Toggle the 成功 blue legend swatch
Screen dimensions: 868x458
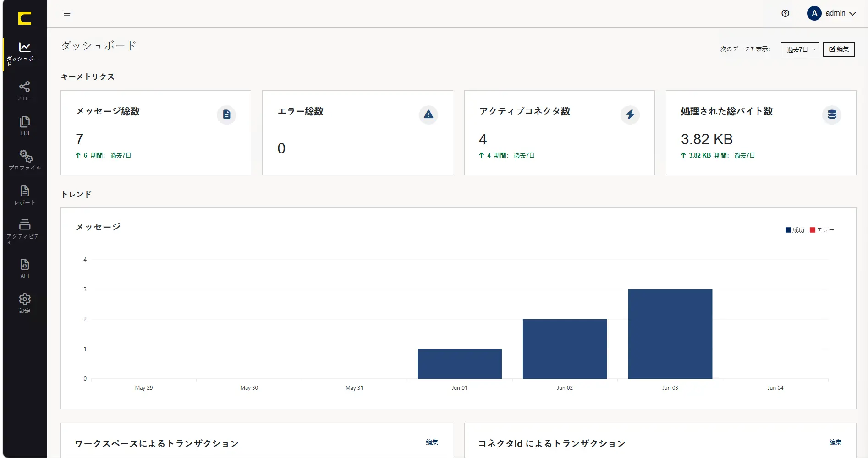788,230
